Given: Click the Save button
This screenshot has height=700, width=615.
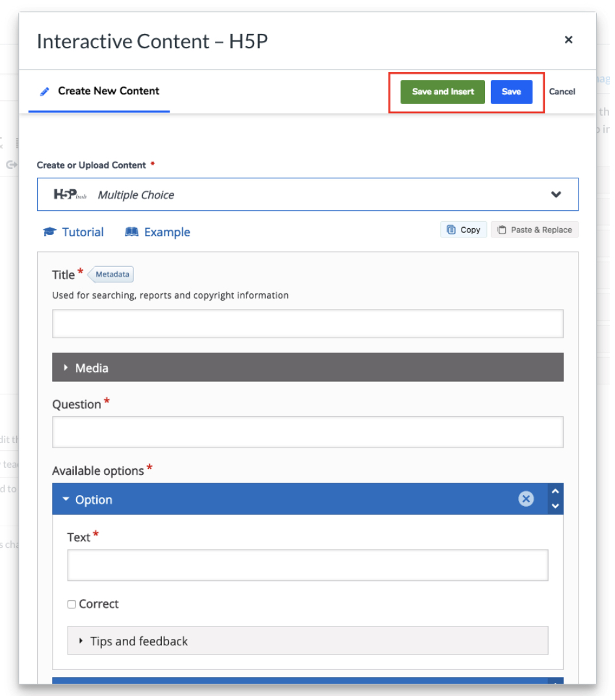Looking at the screenshot, I should 512,92.
